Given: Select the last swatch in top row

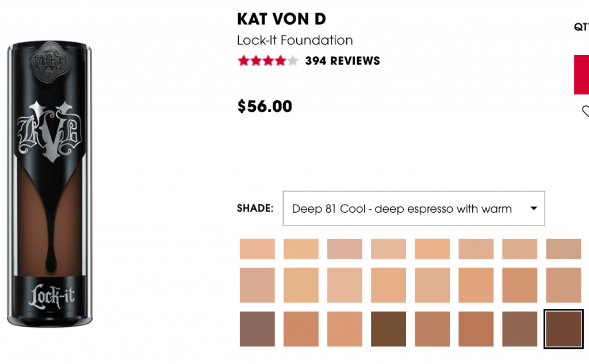Looking at the screenshot, I should [564, 248].
